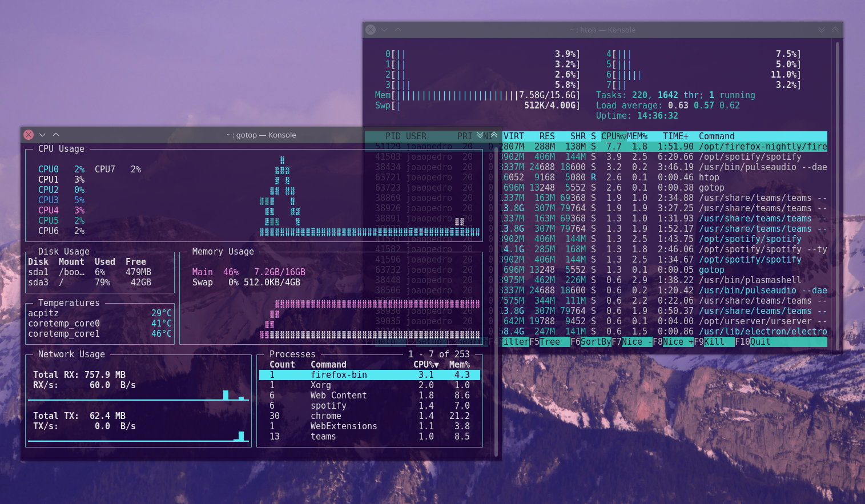Select the chrome row in gotop Processes
This screenshot has height=504, width=865.
click(369, 416)
